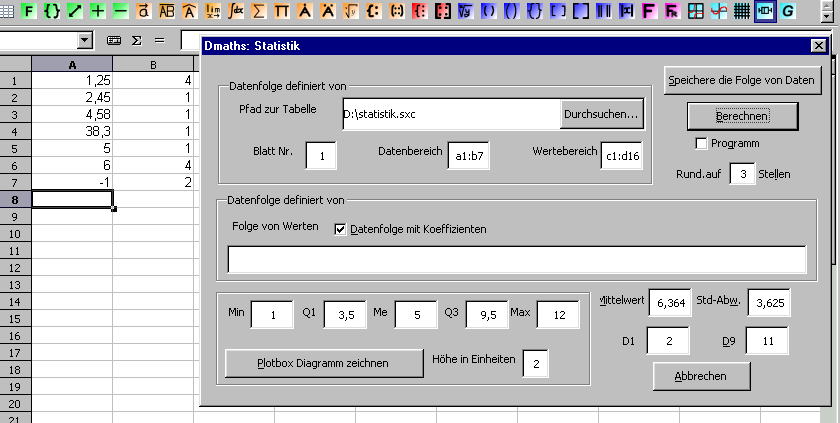Click the product Pi toolbar icon
This screenshot has width=840, height=423.
point(282,11)
